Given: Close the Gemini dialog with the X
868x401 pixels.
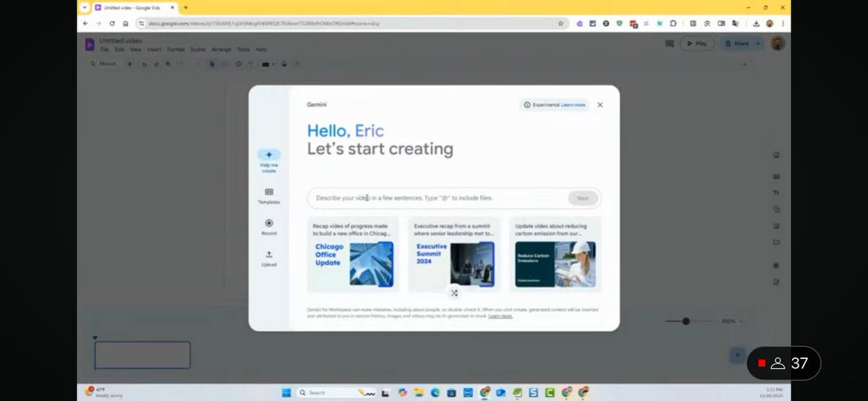Looking at the screenshot, I should pyautogui.click(x=600, y=105).
